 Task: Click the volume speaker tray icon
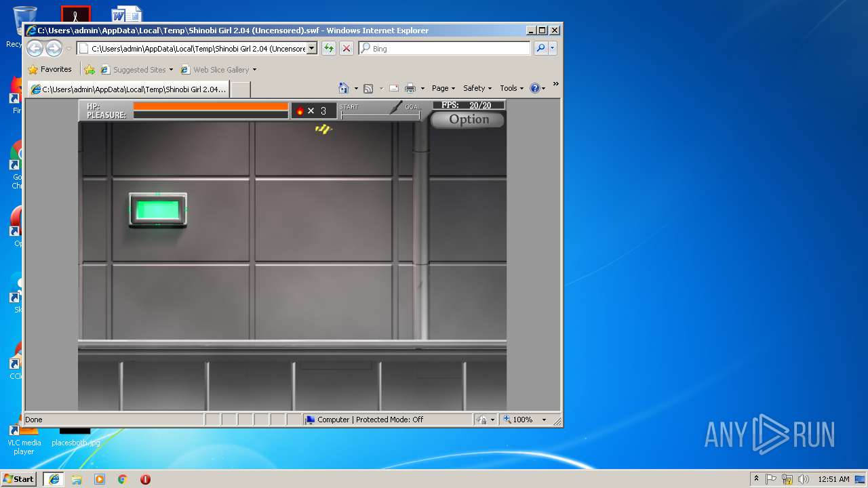pyautogui.click(x=803, y=479)
